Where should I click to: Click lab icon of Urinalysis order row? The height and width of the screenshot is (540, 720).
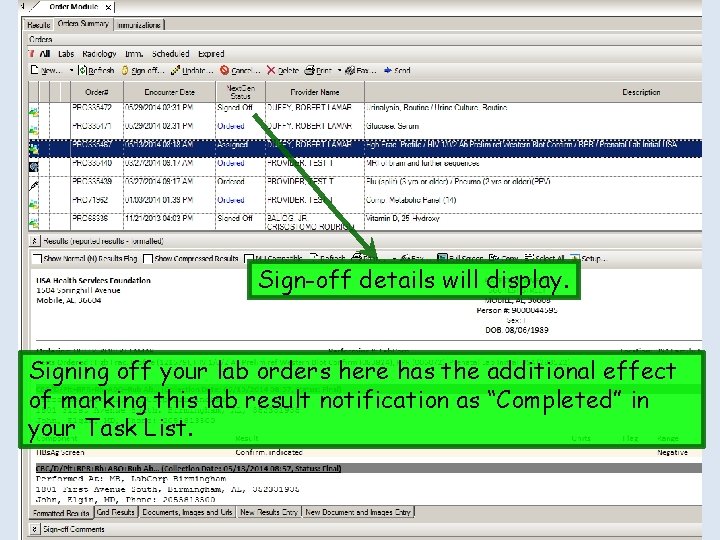34,111
